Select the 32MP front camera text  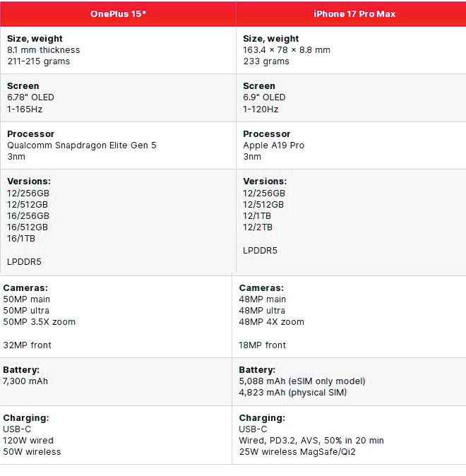27,345
